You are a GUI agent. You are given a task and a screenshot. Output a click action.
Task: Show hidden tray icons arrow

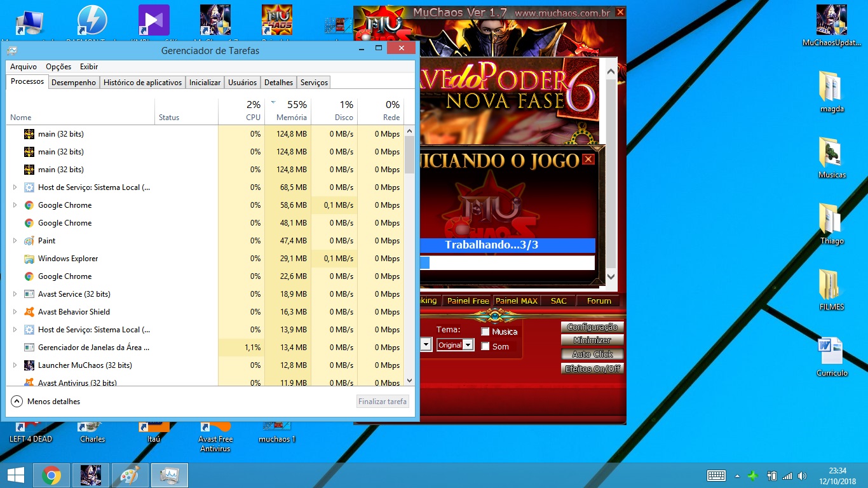tap(737, 475)
